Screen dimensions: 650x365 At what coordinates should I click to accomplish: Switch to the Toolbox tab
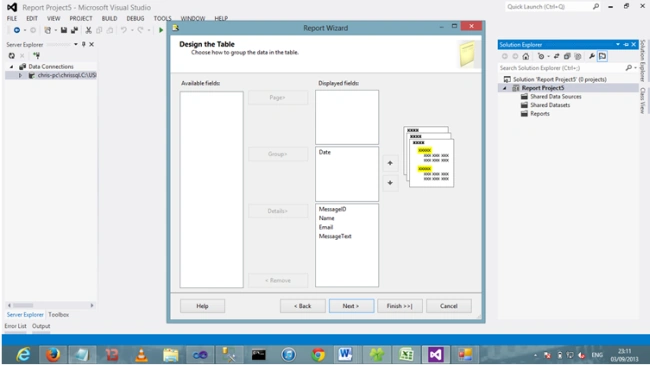[58, 315]
